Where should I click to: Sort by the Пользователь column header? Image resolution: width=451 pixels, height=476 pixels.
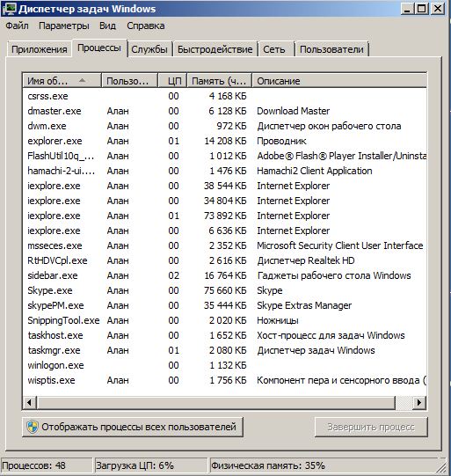click(x=129, y=81)
